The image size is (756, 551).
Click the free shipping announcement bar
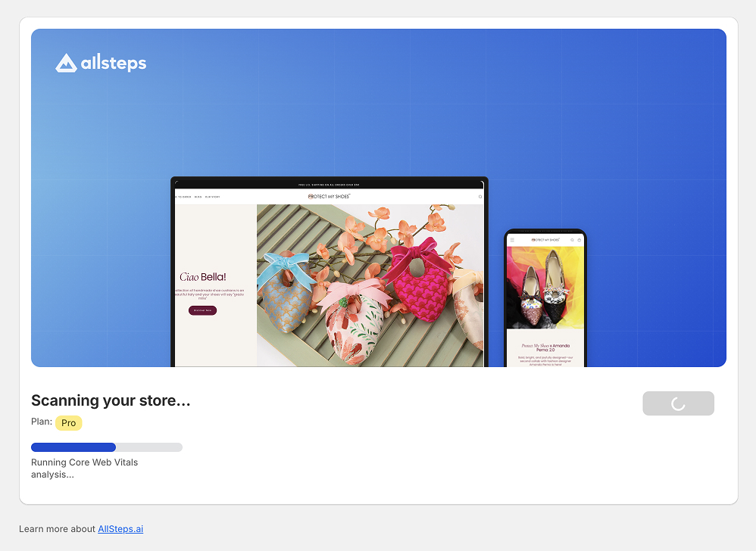pyautogui.click(x=329, y=184)
